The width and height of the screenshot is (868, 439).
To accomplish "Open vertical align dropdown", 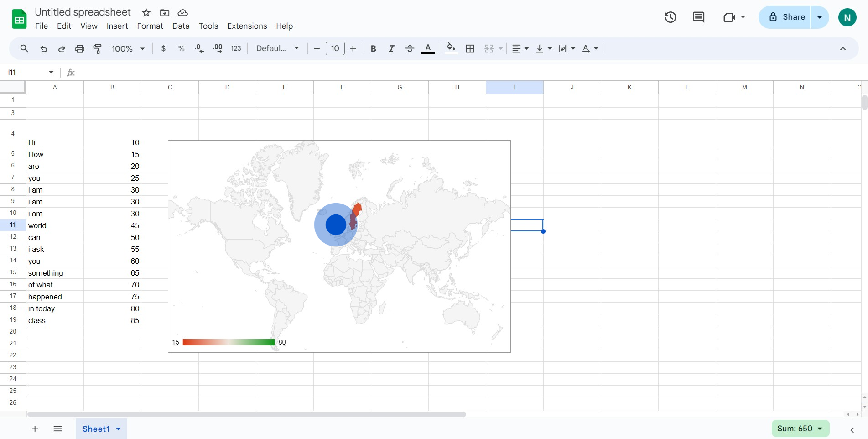I will pos(544,49).
